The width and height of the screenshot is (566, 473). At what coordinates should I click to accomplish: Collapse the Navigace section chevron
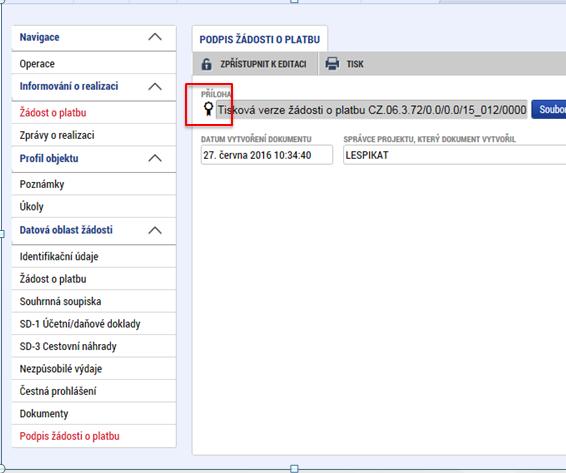pyautogui.click(x=155, y=37)
